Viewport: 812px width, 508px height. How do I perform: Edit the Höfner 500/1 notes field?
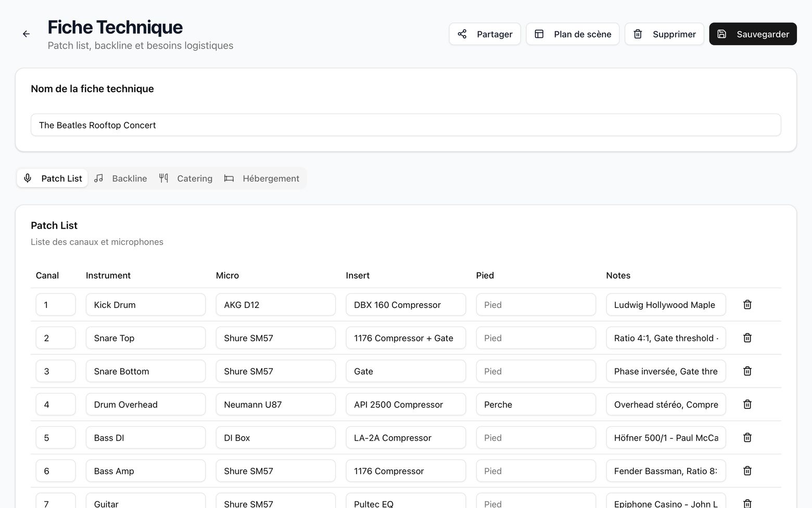666,438
